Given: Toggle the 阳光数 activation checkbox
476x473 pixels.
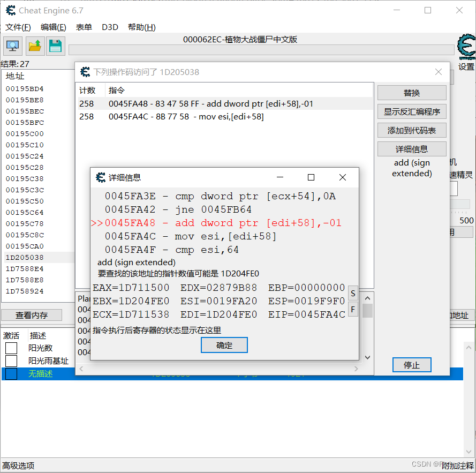Looking at the screenshot, I should point(11,348).
